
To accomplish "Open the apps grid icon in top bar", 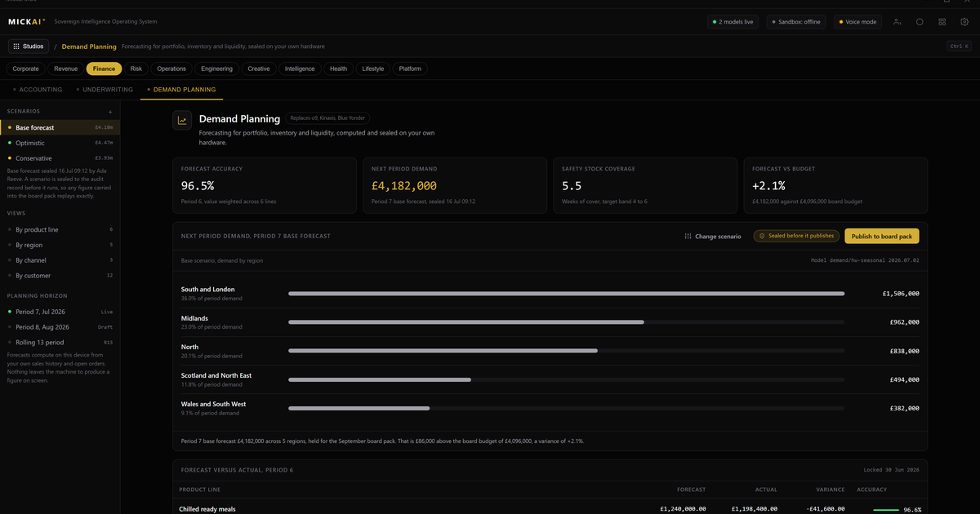I will 942,22.
